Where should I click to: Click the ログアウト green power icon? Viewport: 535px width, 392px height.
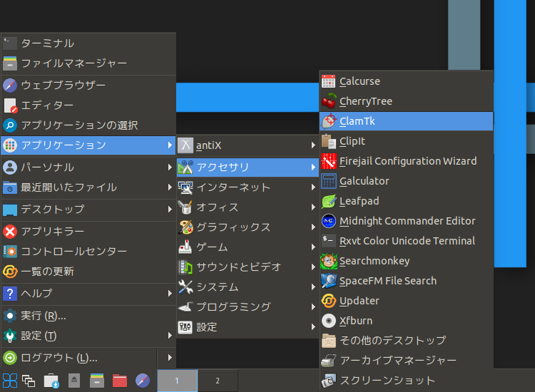tap(10, 358)
